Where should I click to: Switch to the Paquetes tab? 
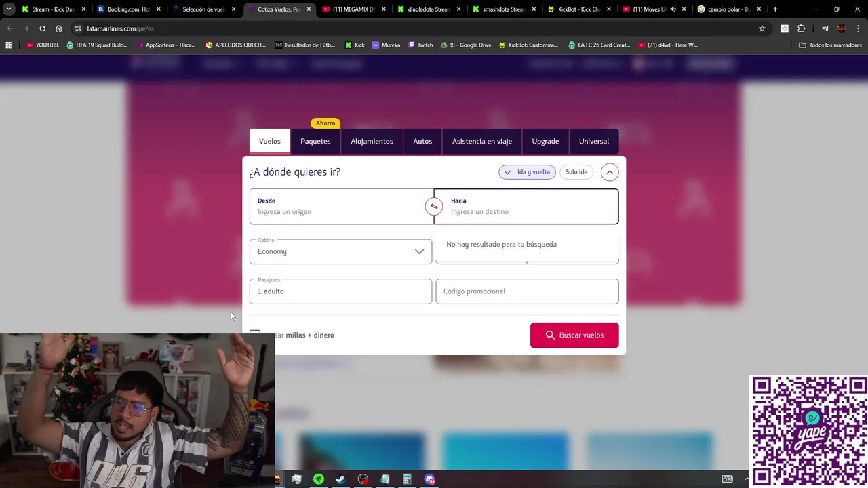click(x=315, y=142)
